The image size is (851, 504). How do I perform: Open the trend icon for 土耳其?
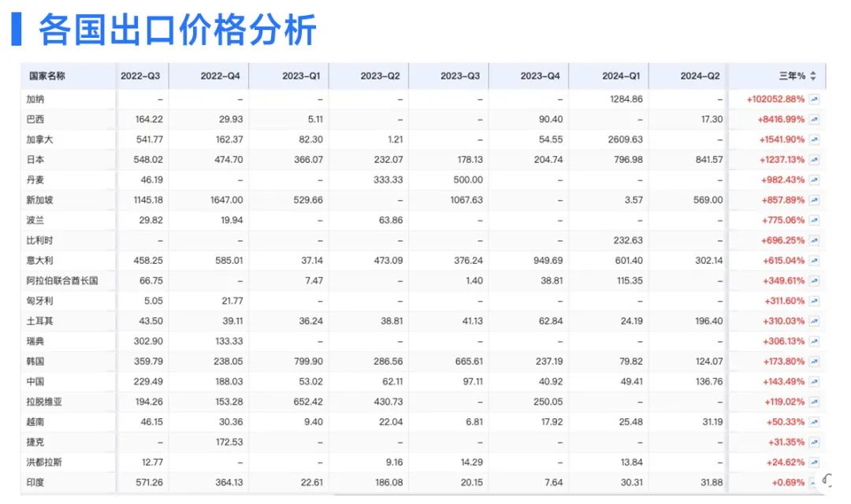[x=816, y=321]
